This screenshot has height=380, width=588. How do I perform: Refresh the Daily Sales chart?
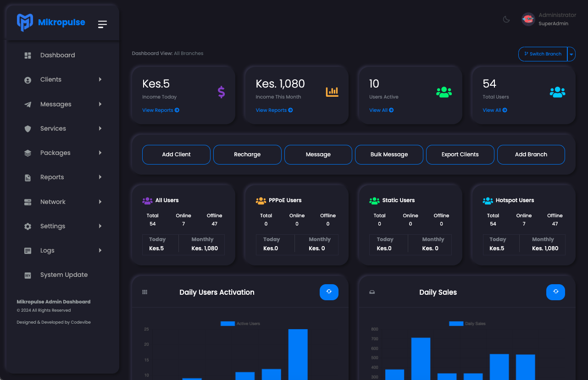555,292
